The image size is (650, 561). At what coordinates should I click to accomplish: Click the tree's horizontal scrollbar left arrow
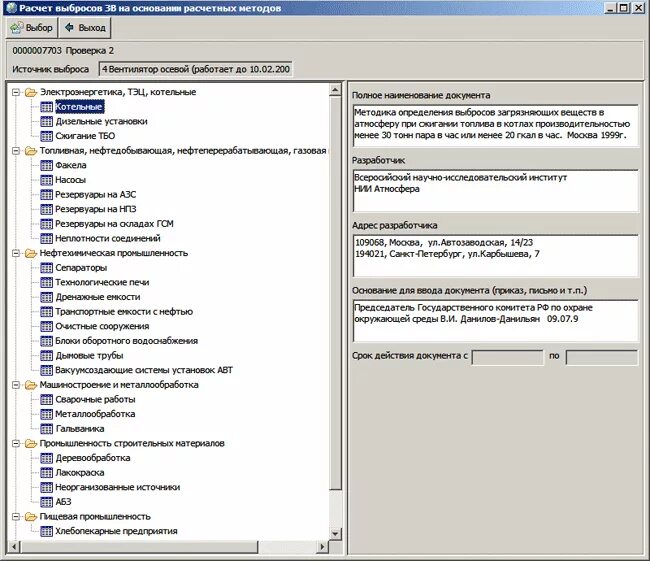[14, 547]
